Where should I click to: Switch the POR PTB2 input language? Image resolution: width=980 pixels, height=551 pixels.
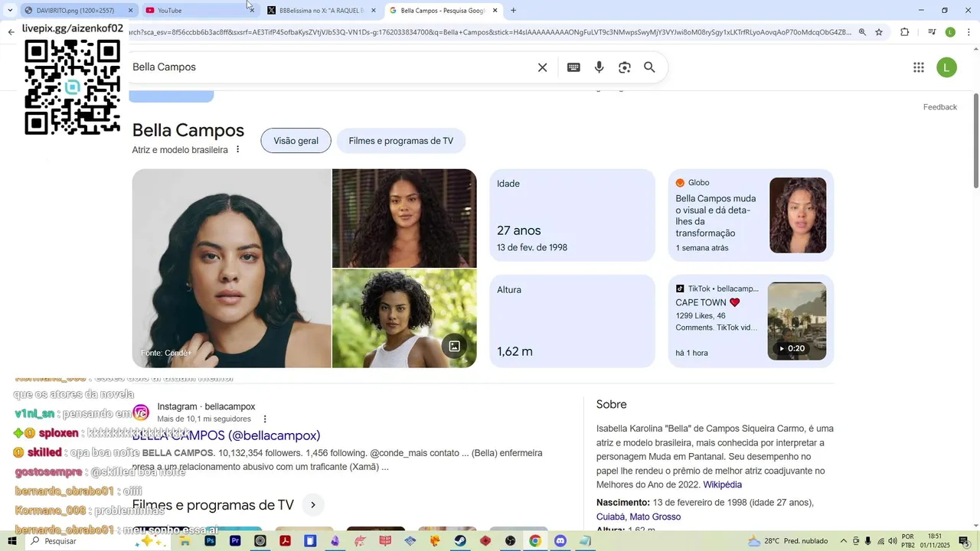pyautogui.click(x=907, y=541)
